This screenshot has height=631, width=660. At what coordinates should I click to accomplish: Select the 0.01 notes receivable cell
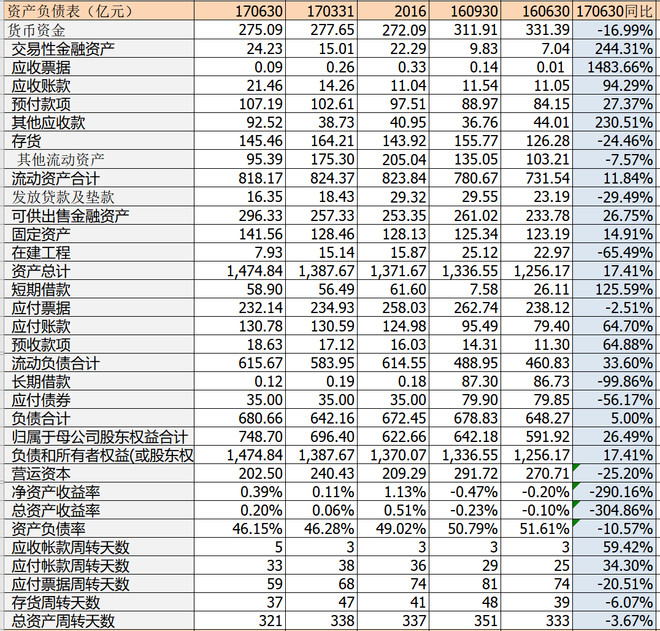coord(536,67)
